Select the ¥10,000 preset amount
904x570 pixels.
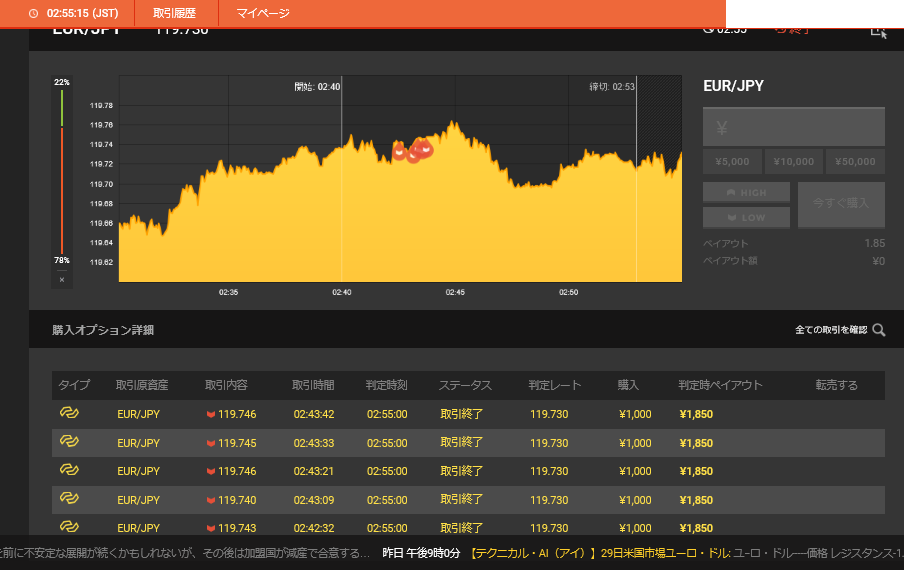794,161
